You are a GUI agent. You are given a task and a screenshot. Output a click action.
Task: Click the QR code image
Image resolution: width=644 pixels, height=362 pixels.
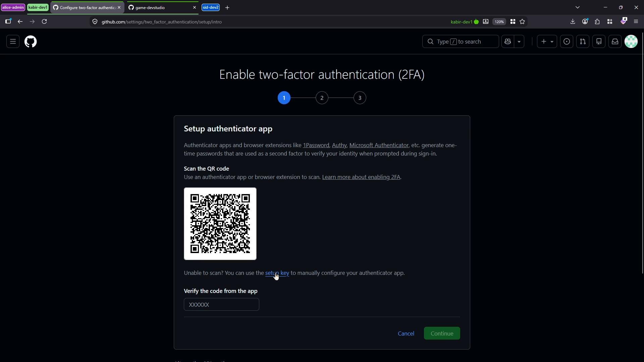(x=220, y=224)
